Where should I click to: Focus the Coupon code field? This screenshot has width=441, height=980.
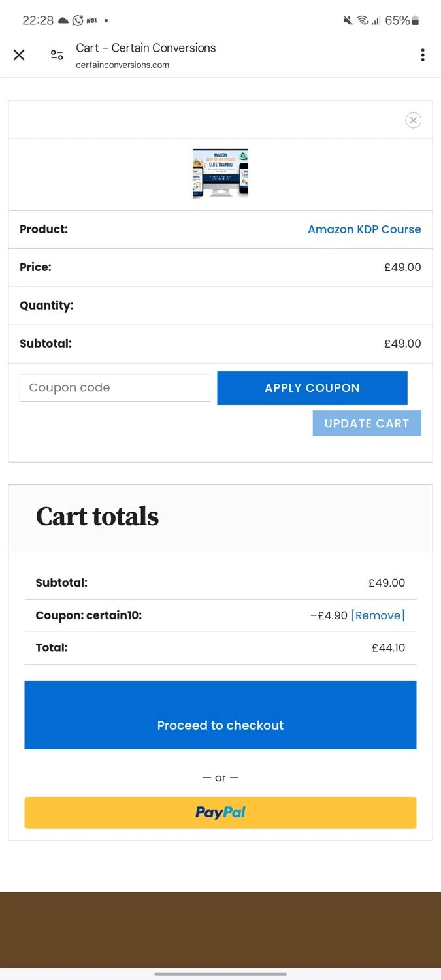pyautogui.click(x=115, y=388)
